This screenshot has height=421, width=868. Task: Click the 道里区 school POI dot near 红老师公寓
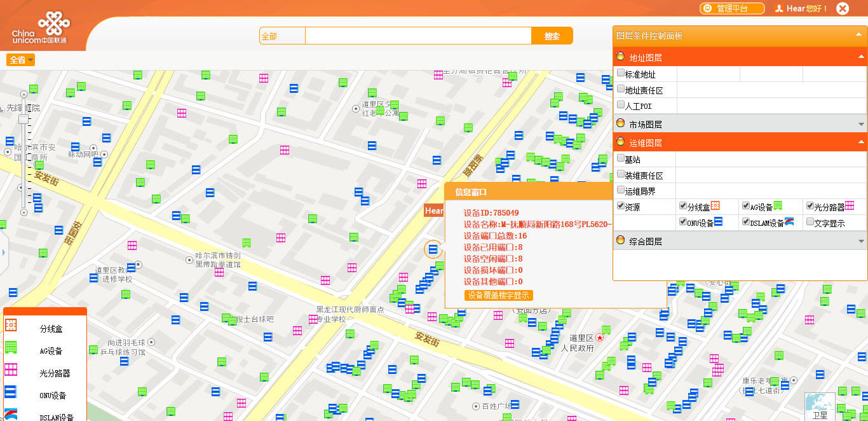pos(356,109)
